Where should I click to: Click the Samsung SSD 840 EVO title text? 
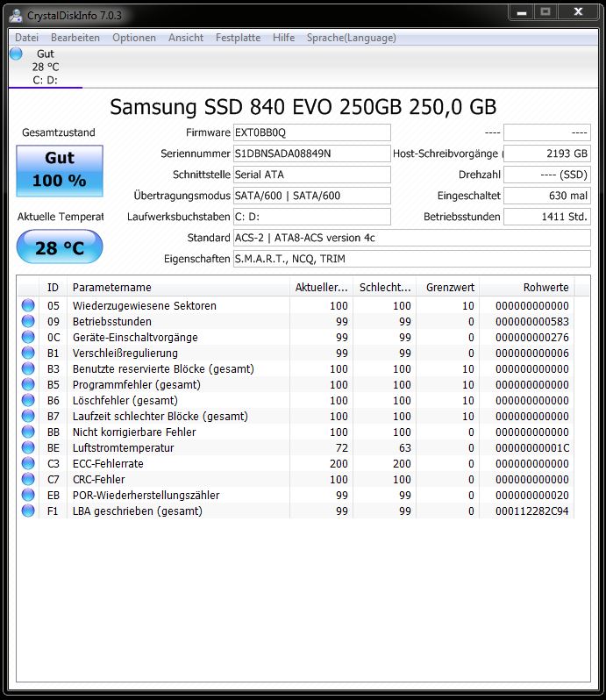point(303,107)
